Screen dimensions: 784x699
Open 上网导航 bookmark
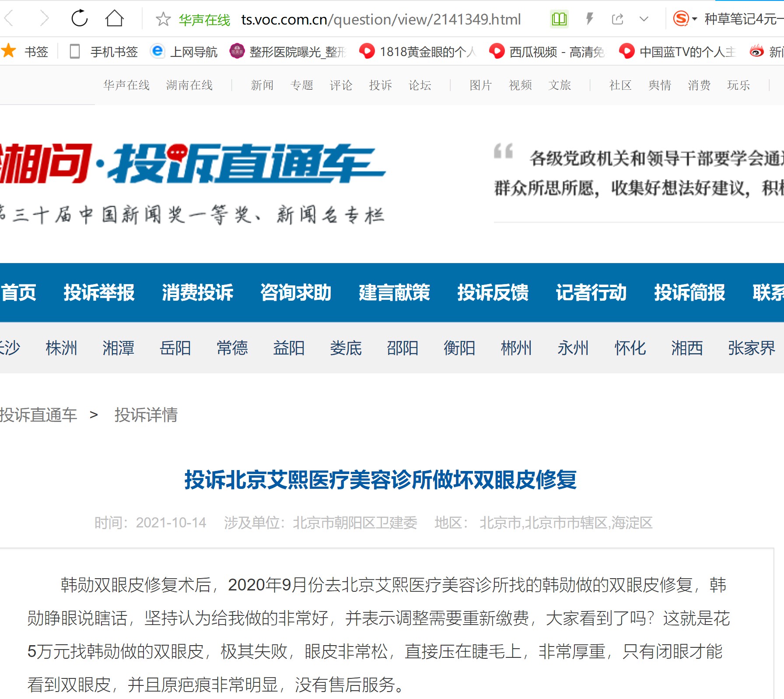[184, 52]
